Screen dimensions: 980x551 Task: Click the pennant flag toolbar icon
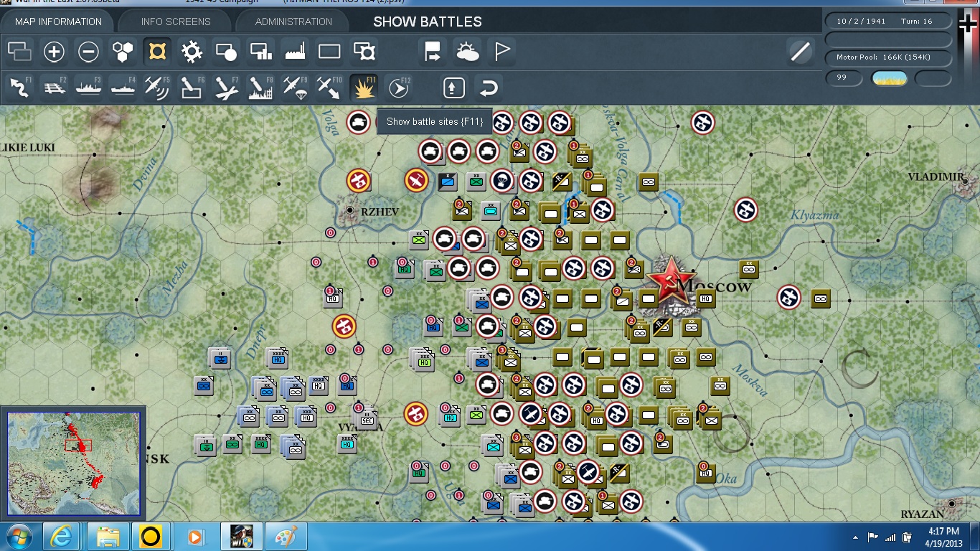click(x=501, y=51)
